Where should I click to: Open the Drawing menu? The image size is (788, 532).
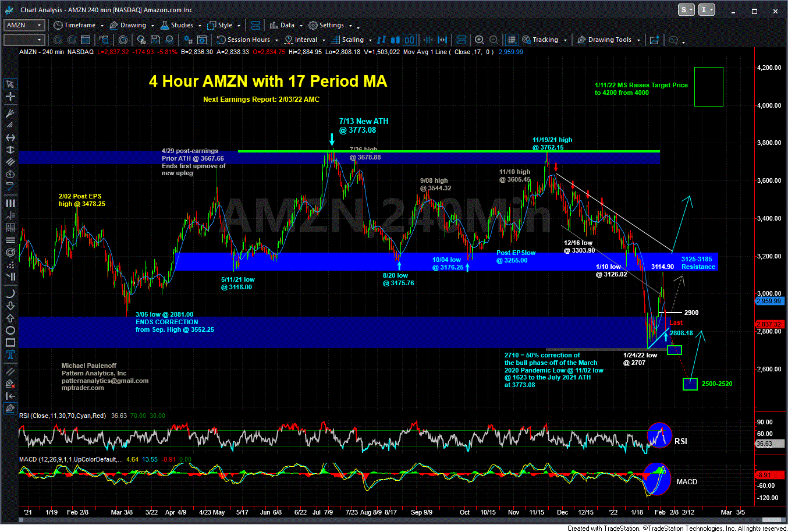point(128,25)
